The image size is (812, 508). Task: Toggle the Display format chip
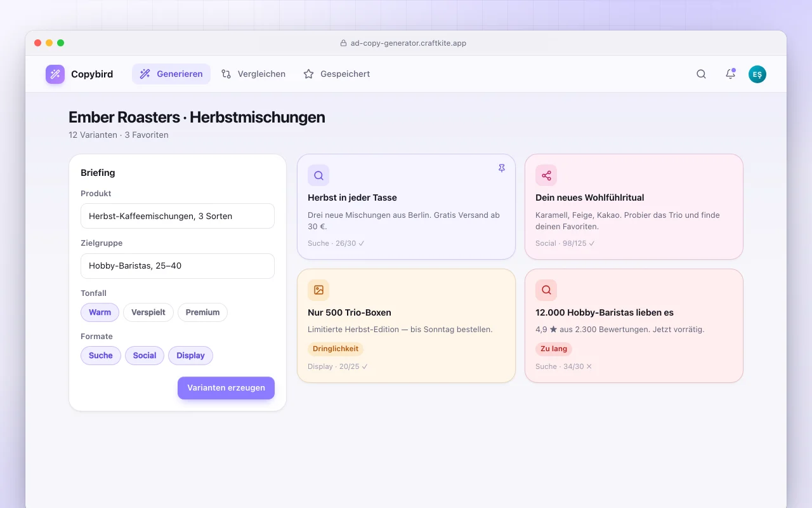[x=190, y=356]
